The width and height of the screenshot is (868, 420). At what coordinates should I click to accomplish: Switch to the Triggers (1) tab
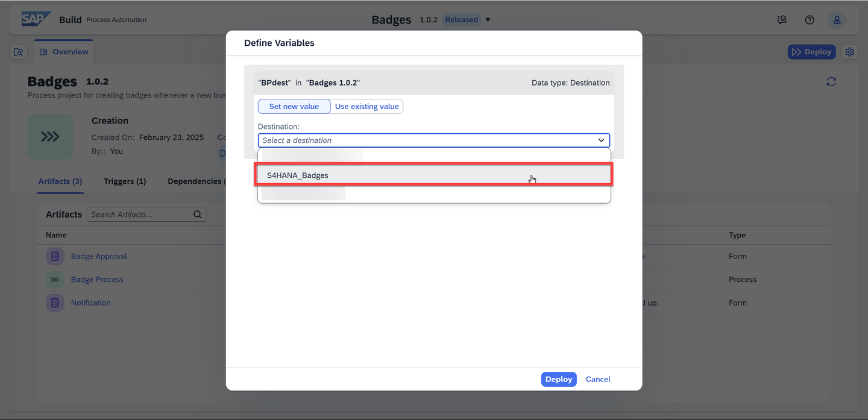(x=125, y=181)
